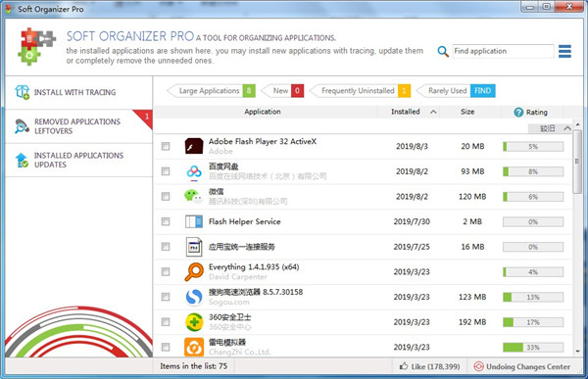Viewport: 588px width, 379px height.
Task: Click the Find application search field
Action: click(x=503, y=51)
